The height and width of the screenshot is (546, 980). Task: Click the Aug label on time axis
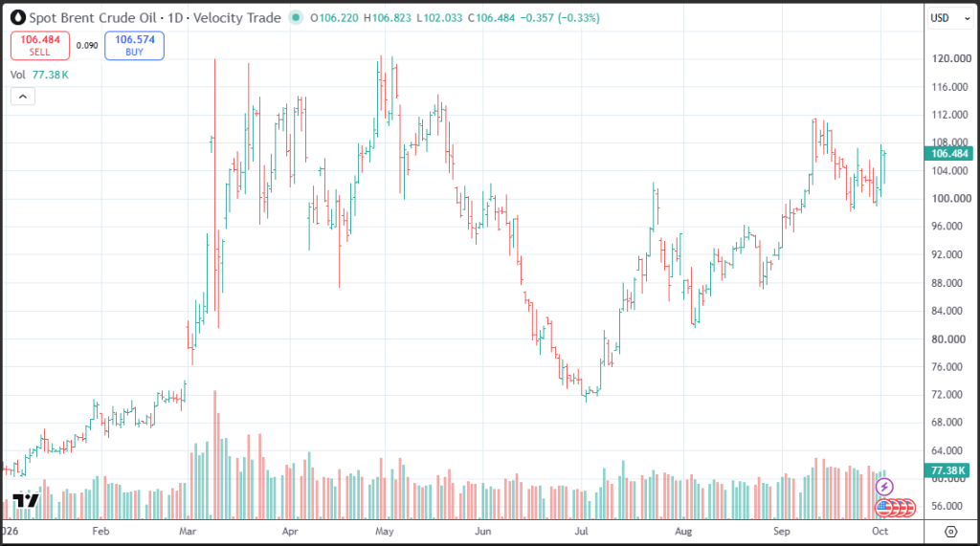[683, 532]
